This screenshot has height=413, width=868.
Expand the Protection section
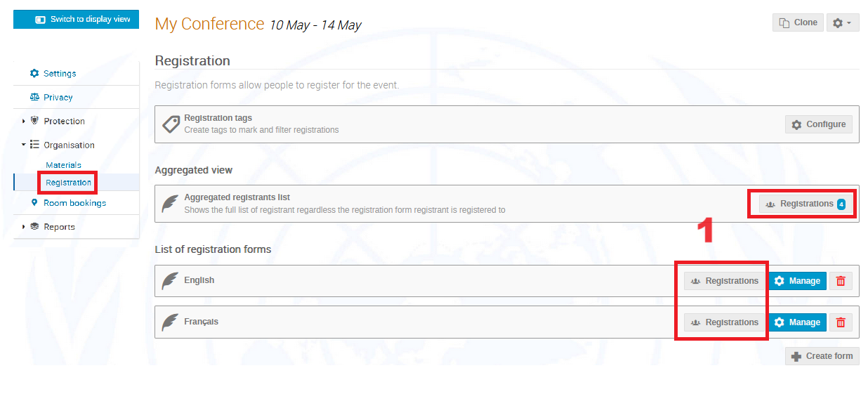point(23,121)
